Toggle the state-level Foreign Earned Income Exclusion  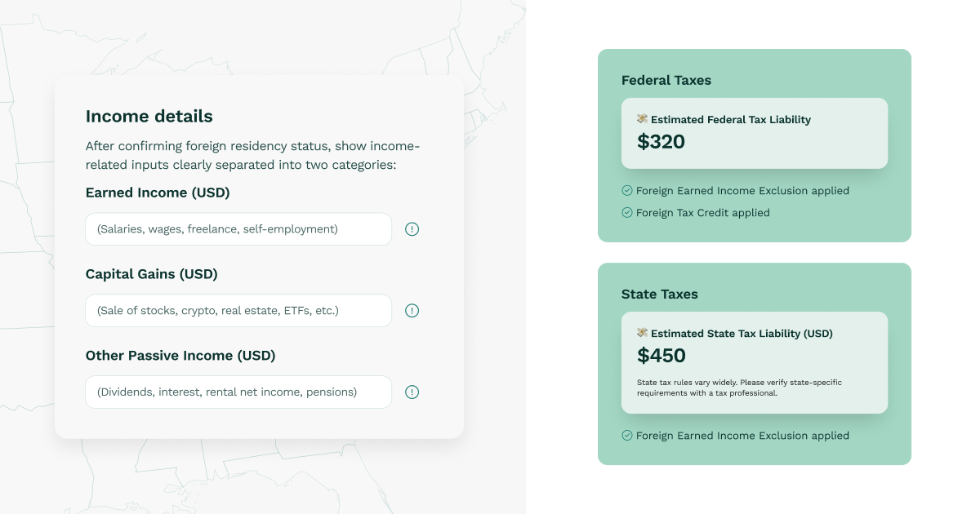(x=742, y=436)
